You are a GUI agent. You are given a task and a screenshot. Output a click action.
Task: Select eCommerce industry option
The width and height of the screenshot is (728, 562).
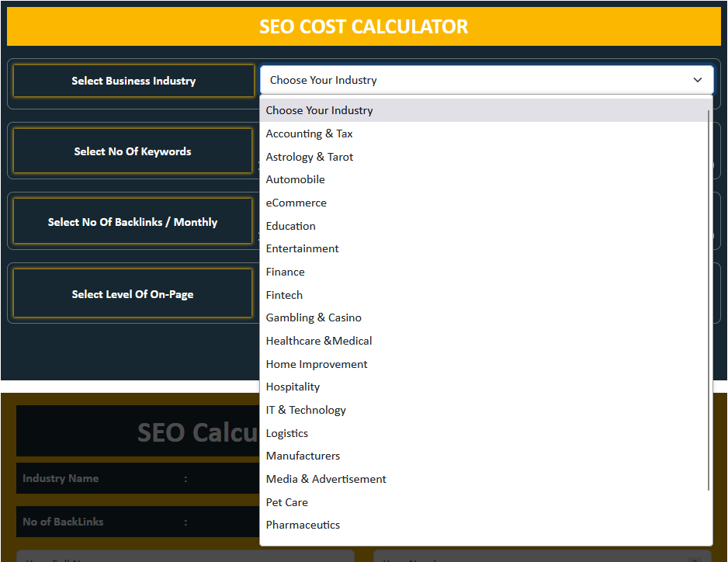click(x=296, y=203)
